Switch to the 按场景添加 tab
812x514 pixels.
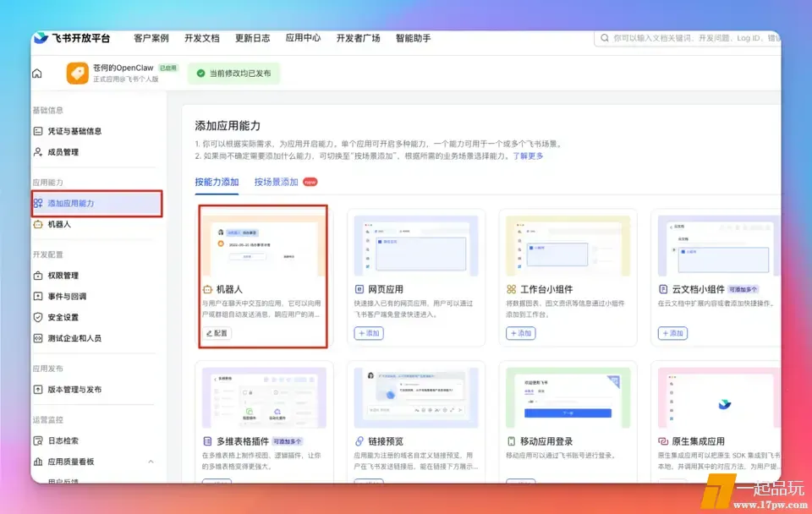click(277, 181)
